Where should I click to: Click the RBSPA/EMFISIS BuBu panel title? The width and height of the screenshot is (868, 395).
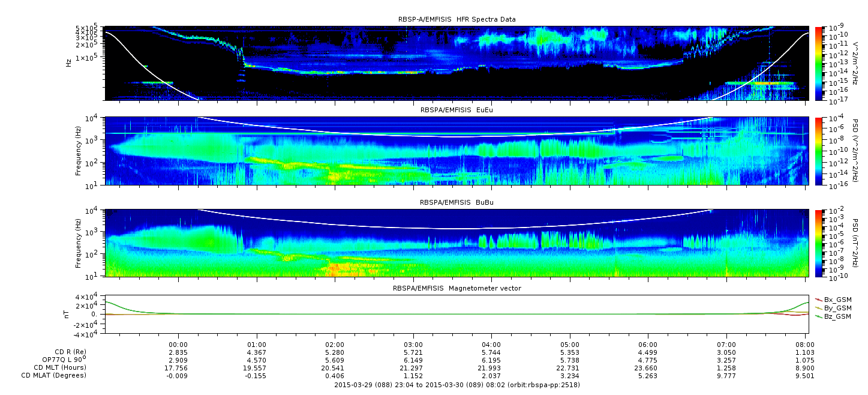coord(456,203)
